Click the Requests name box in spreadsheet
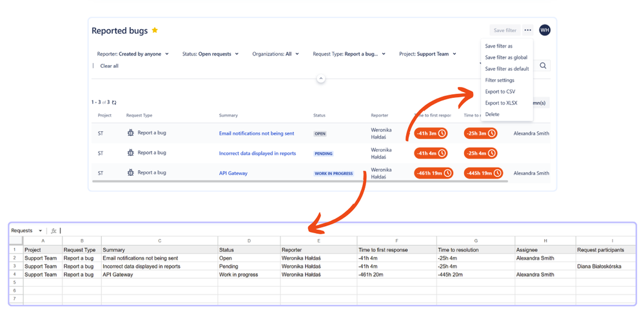Viewport: 644px width, 326px height. (26, 231)
